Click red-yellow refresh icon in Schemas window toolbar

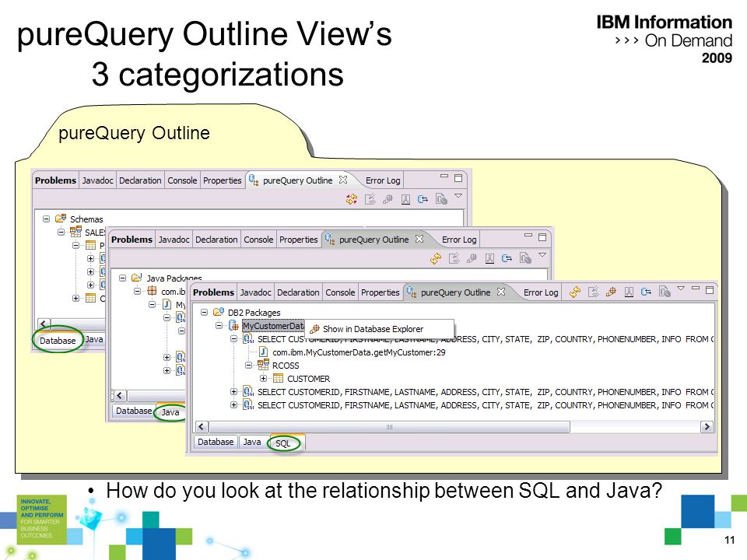click(x=352, y=199)
